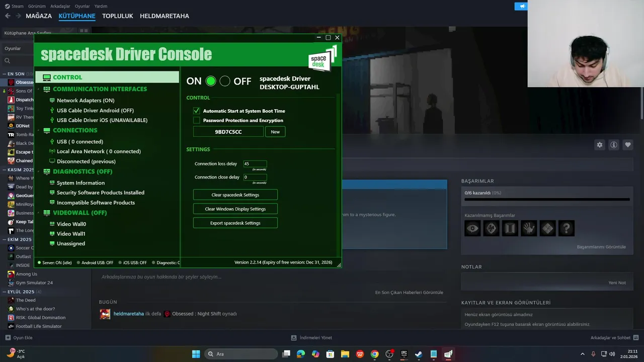Open Epic Games Launcher from taskbar
644x362 pixels.
(404, 354)
